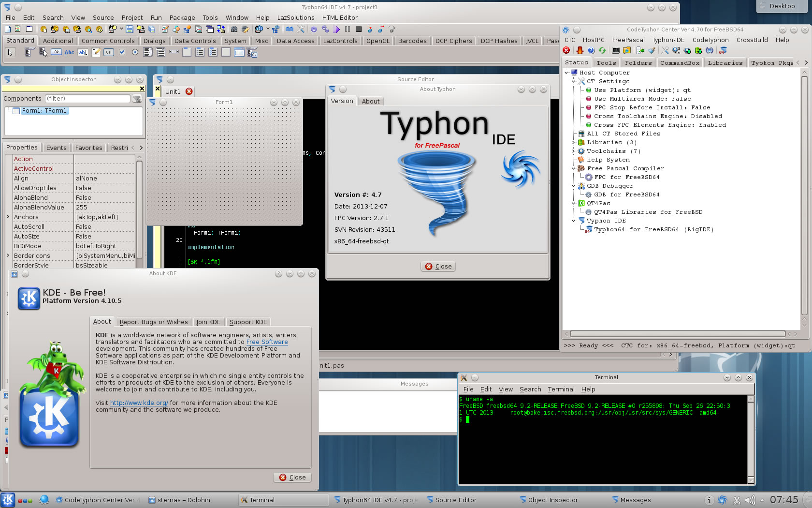The image size is (812, 508).
Task: Click the Terminal window vertical scrollbar
Action: [x=751, y=439]
